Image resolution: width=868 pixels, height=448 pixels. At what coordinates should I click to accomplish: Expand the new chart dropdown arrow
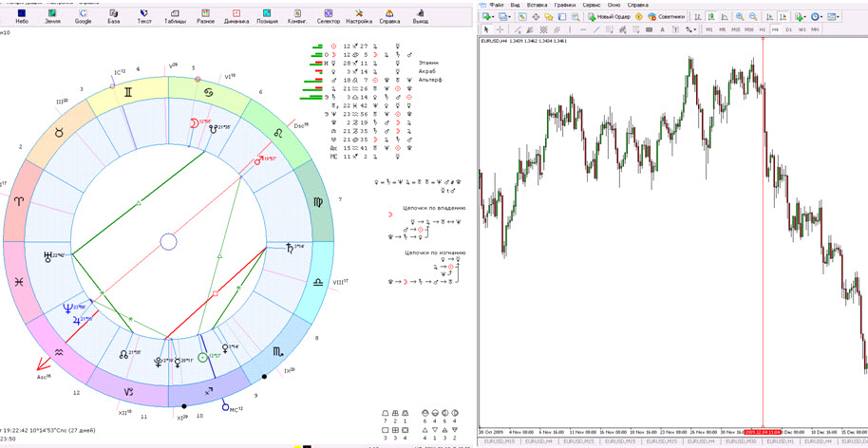(x=495, y=16)
